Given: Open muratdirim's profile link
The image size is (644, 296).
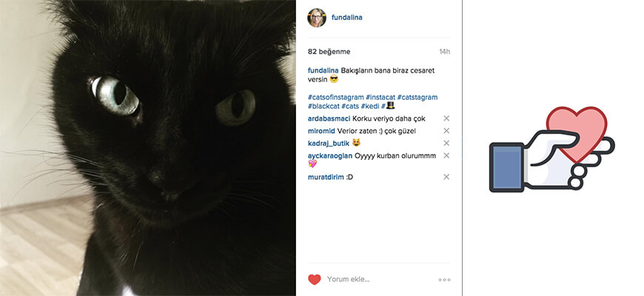Looking at the screenshot, I should point(326,177).
